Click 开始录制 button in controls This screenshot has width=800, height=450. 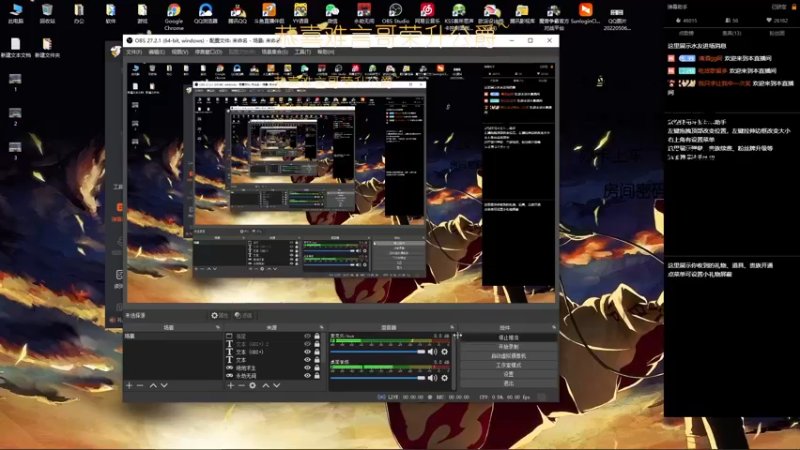tap(508, 347)
